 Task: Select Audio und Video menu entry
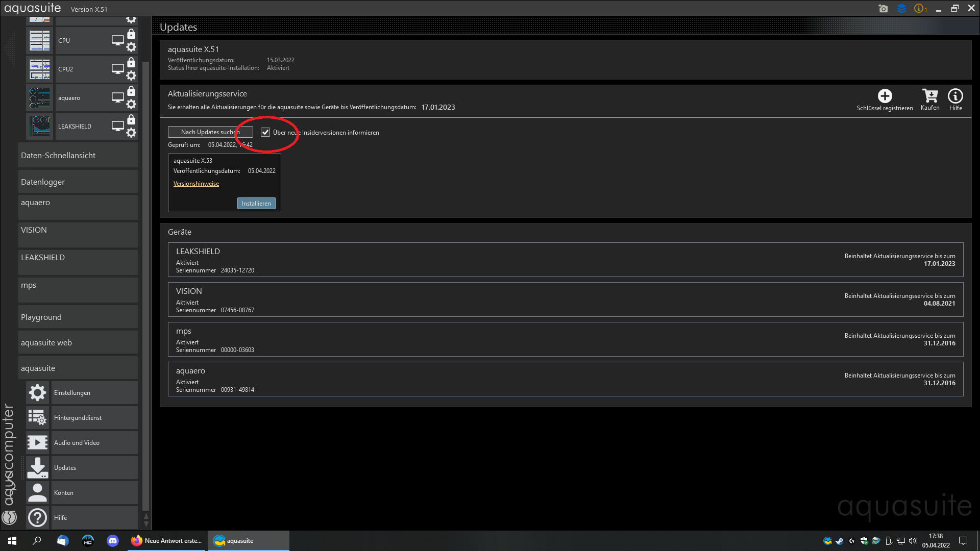coord(77,443)
